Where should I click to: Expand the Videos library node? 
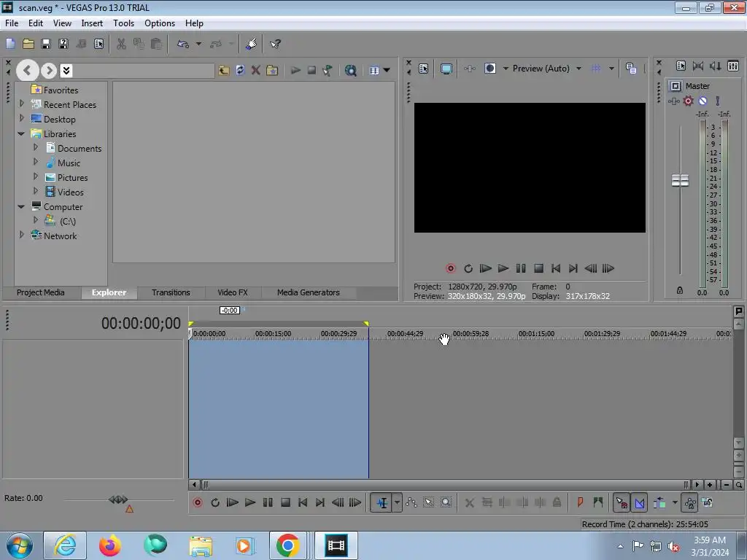35,191
